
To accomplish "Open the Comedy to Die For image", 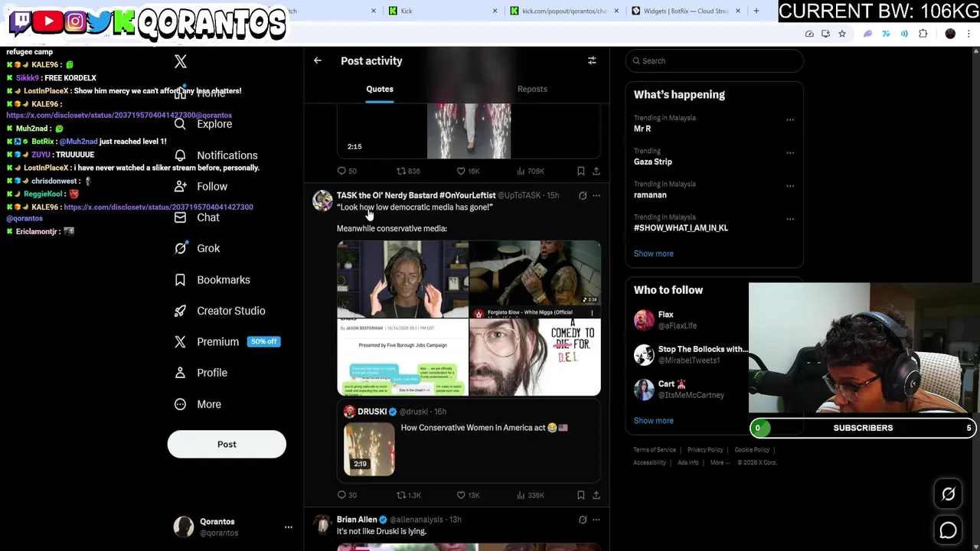I will [x=535, y=357].
